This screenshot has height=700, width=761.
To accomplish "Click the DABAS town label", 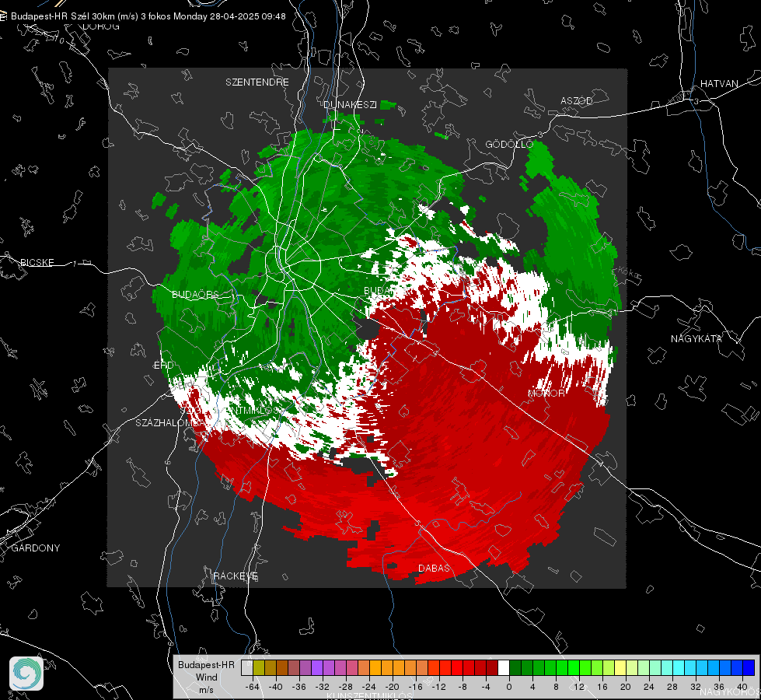I will point(434,568).
